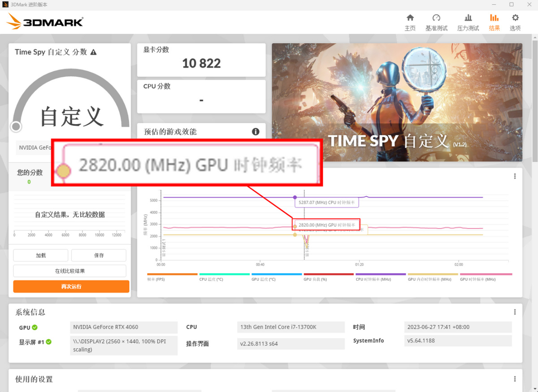Screen dimensions: 538x392
Task: Click the 加载 load button
Action: (x=41, y=255)
